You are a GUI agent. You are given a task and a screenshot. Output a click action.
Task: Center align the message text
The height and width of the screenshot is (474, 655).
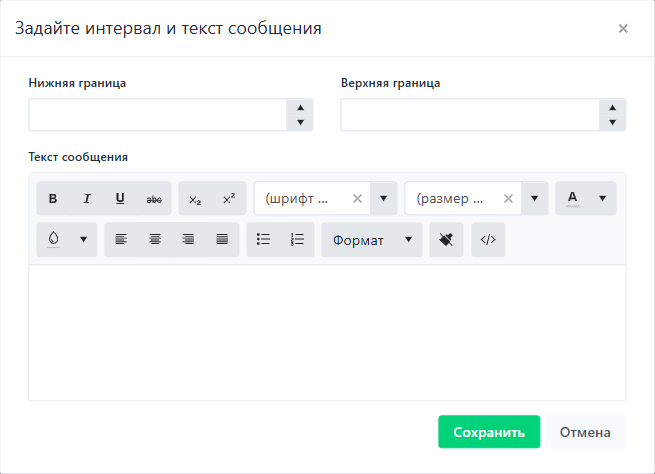pyautogui.click(x=155, y=240)
